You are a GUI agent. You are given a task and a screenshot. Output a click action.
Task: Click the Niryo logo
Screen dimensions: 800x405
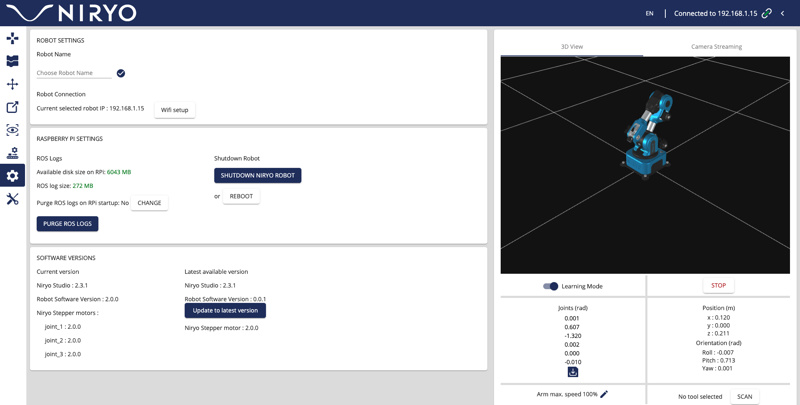(71, 13)
